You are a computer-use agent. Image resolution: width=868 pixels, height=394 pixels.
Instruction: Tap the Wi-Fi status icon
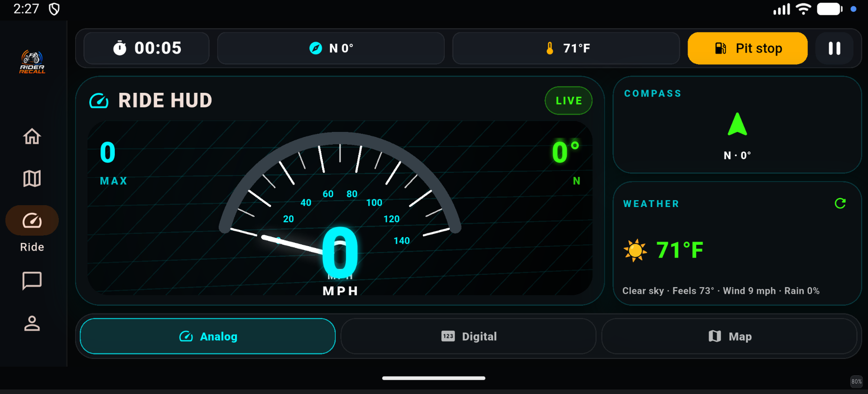(x=803, y=9)
